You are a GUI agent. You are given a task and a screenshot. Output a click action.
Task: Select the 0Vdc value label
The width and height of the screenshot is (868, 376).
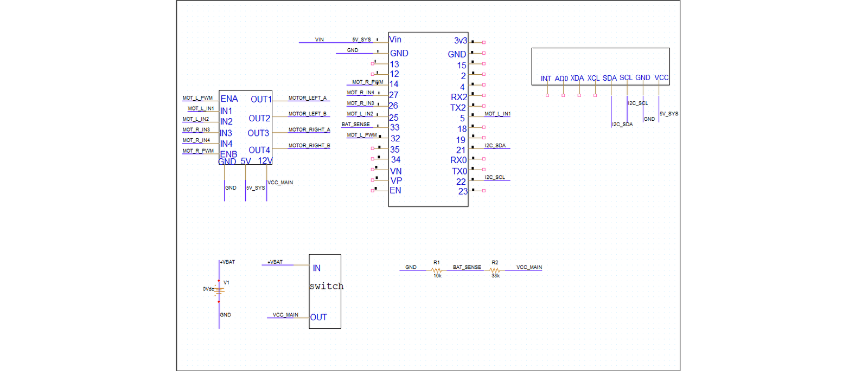click(208, 289)
